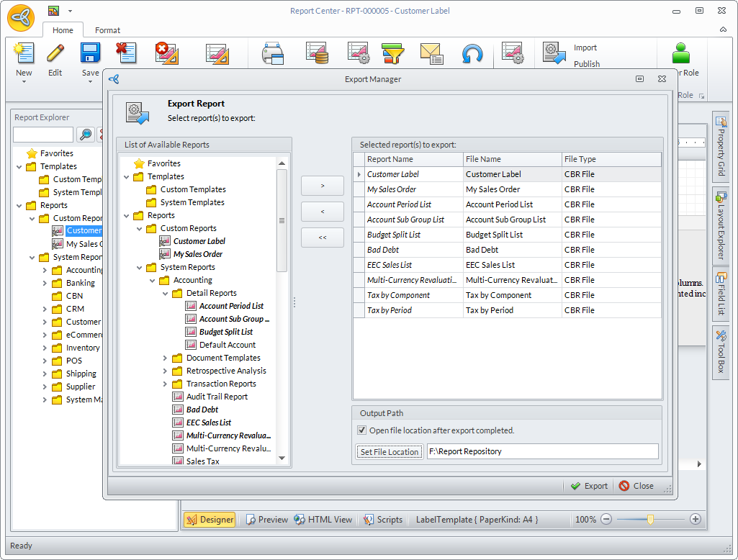Click the New report icon in ribbon

(x=24, y=55)
